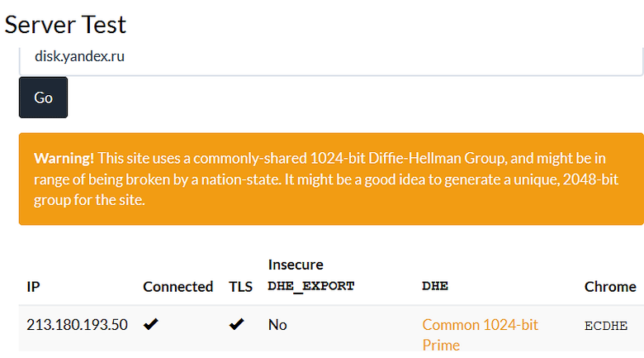Focus the domain field containing disk.yandex.ru
The height and width of the screenshot is (358, 644).
pyautogui.click(x=330, y=58)
